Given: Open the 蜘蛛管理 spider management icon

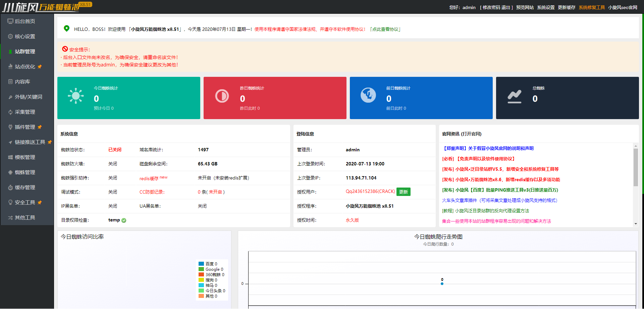Looking at the screenshot, I should pyautogui.click(x=10, y=172).
